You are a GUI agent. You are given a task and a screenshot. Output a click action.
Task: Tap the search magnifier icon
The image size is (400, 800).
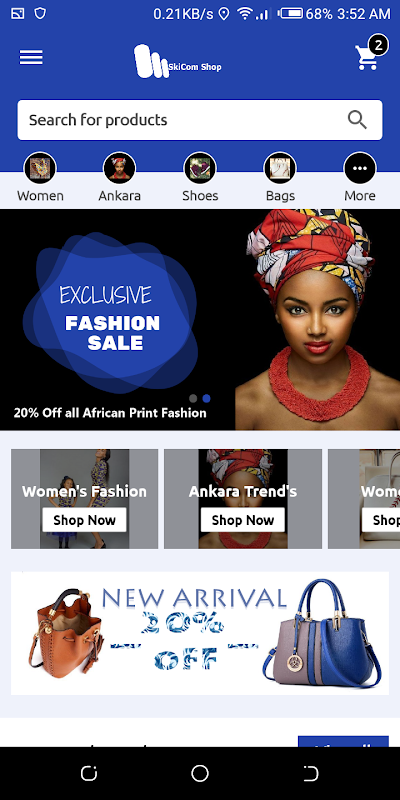[x=357, y=120]
